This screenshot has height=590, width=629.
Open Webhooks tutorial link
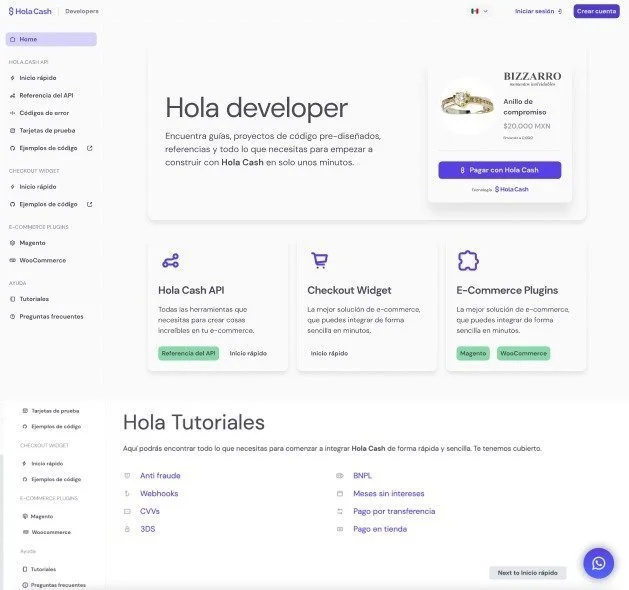point(159,493)
